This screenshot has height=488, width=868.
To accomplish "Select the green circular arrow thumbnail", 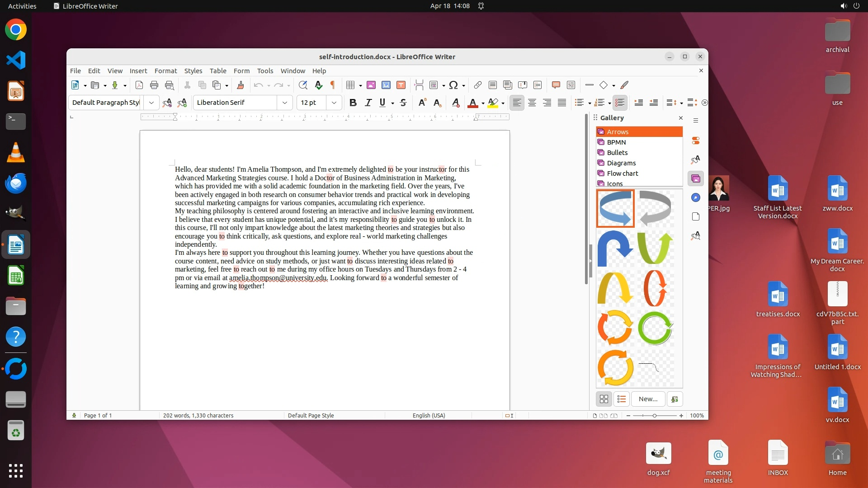I will [655, 328].
